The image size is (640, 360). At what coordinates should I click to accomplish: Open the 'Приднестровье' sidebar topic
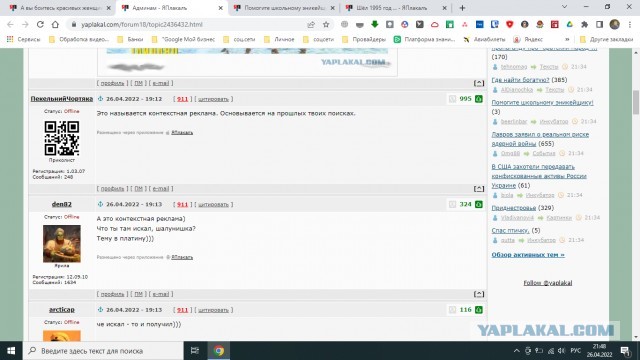[513, 208]
